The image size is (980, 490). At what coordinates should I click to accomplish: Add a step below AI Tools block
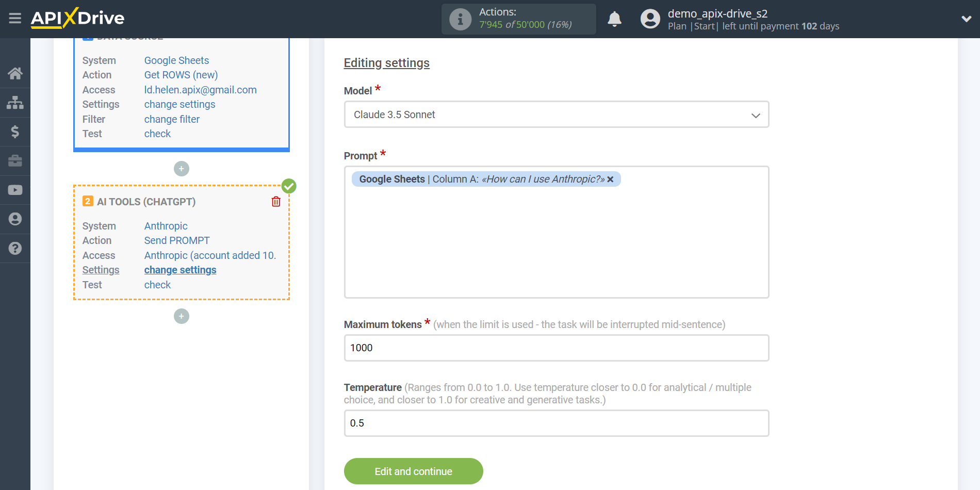point(182,316)
